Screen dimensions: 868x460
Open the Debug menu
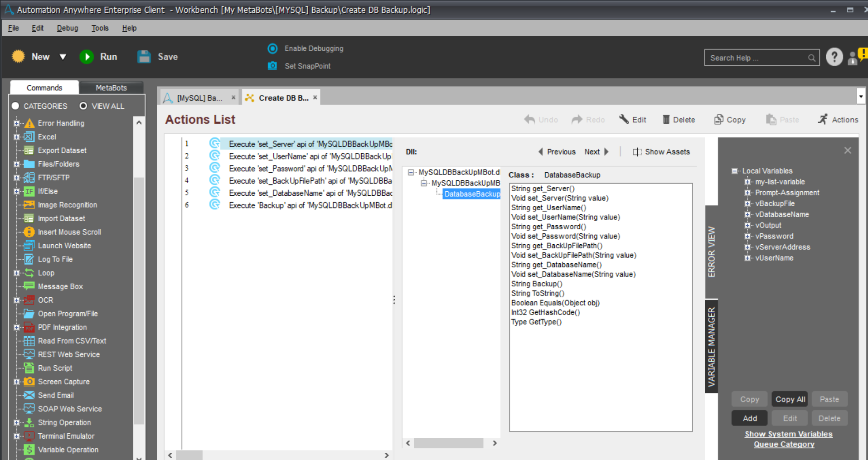[67, 28]
